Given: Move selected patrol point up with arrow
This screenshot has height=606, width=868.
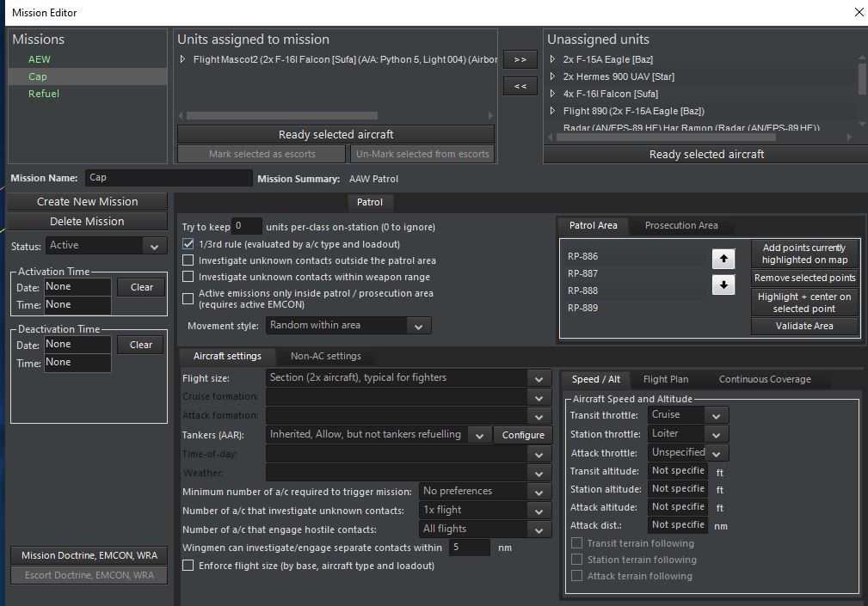Looking at the screenshot, I should 723,259.
